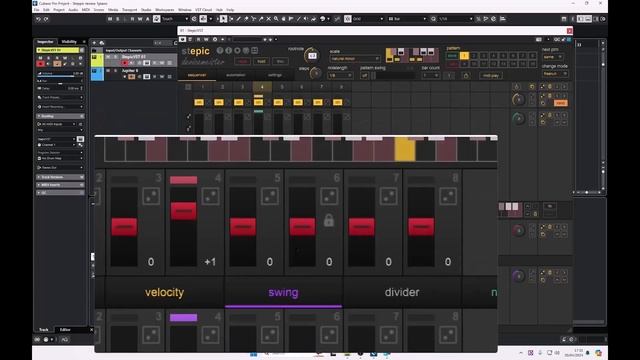The height and width of the screenshot is (360, 640).
Task: Click the purple knob in lower right panel
Action: click(x=518, y=276)
